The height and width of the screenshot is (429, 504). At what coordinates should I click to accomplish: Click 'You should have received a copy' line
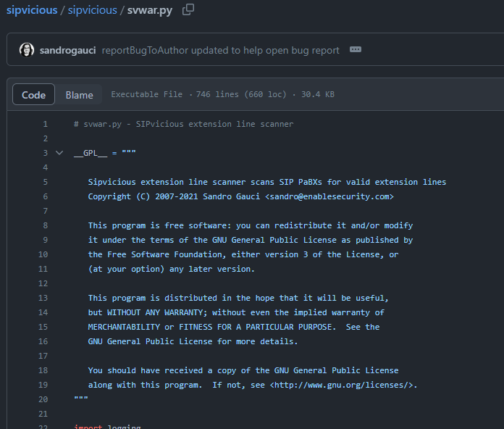(243, 370)
